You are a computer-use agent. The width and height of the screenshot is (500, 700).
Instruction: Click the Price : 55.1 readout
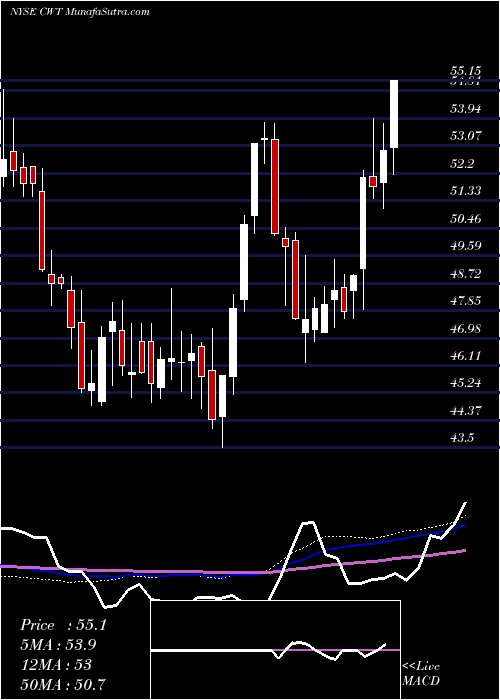tap(63, 625)
